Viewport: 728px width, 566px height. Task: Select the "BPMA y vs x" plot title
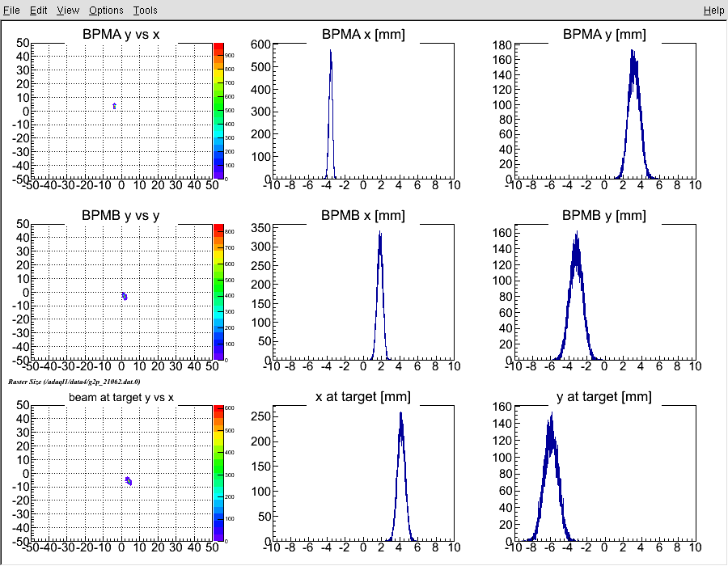[x=121, y=34]
